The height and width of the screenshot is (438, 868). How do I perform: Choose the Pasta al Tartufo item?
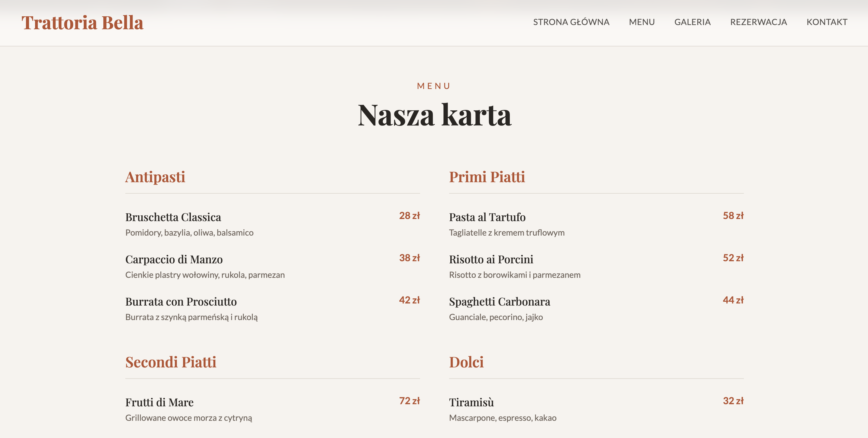coord(487,217)
